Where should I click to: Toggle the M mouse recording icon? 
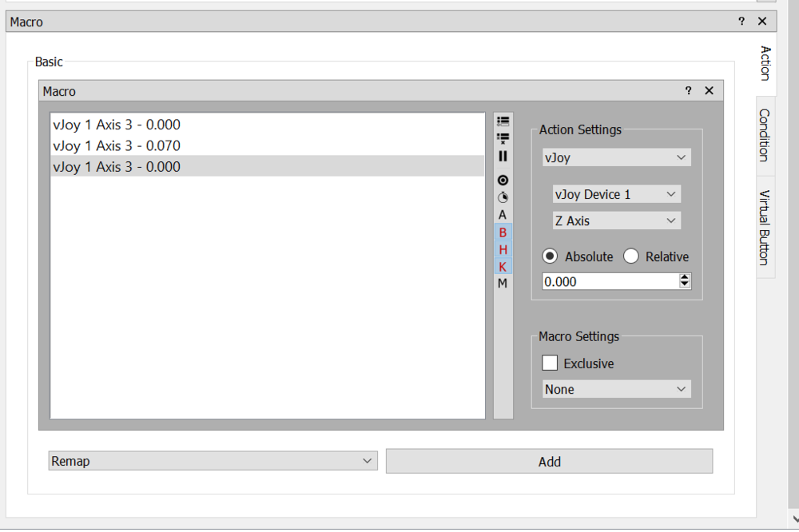point(503,284)
